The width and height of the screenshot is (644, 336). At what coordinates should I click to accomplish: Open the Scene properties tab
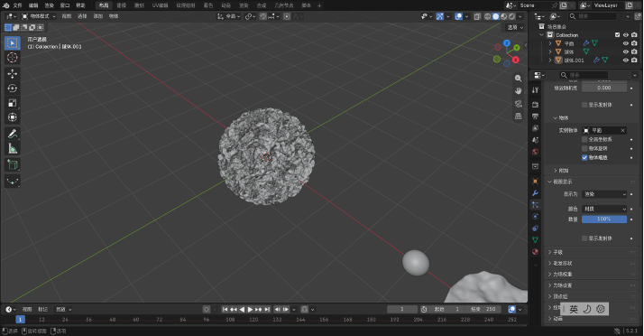[x=535, y=140]
